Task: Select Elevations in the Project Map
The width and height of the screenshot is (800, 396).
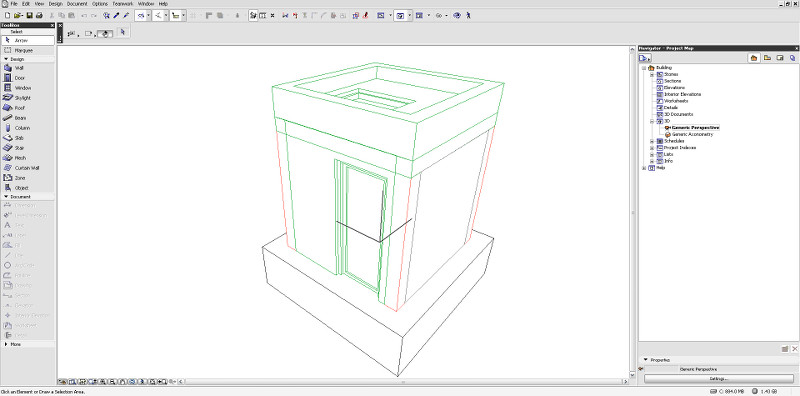Action: [673, 88]
